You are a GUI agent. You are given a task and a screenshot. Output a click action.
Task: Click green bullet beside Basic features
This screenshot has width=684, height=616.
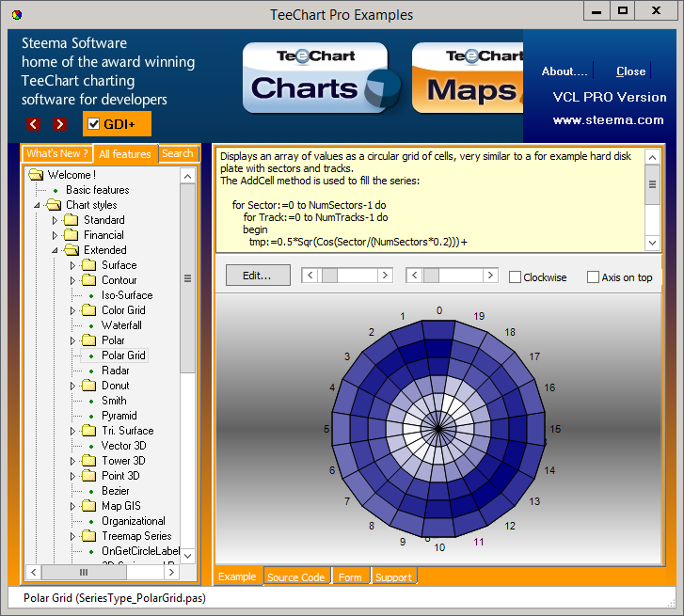click(56, 191)
